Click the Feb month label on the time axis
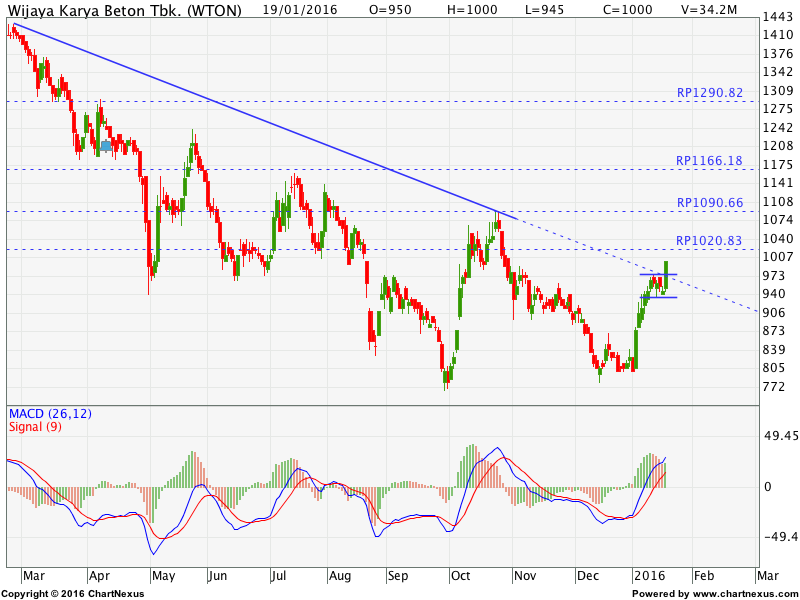This screenshot has height=600, width=800. click(704, 576)
